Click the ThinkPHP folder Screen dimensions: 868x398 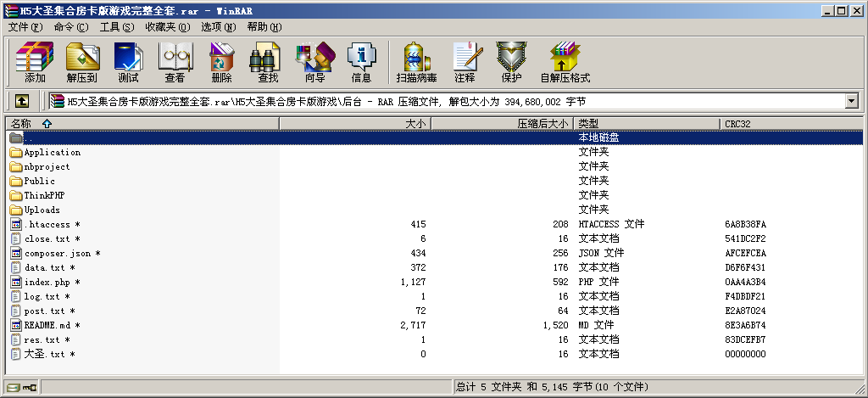(x=44, y=195)
